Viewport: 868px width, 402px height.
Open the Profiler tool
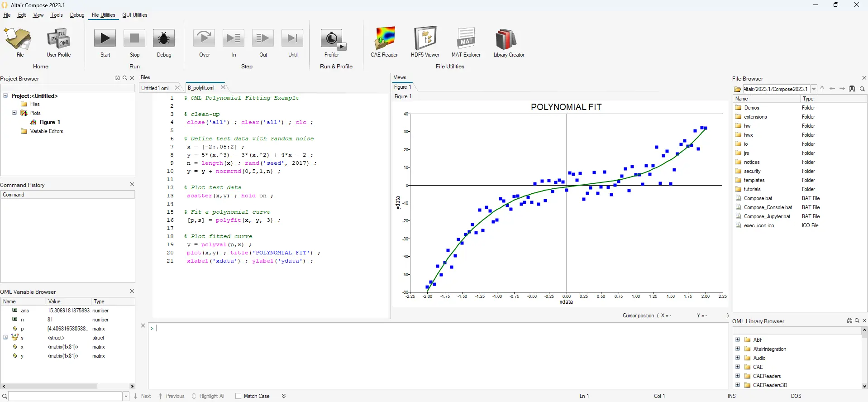click(333, 39)
